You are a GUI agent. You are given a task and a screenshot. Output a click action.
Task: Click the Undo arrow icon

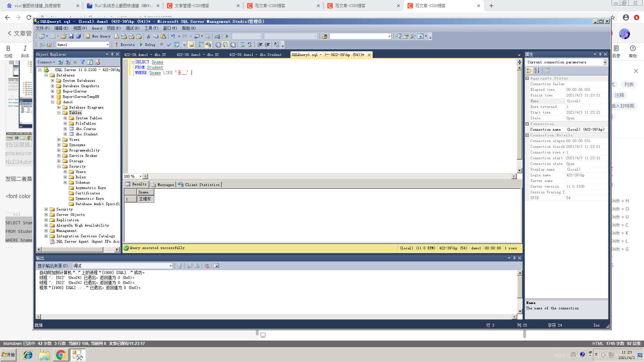(x=173, y=36)
